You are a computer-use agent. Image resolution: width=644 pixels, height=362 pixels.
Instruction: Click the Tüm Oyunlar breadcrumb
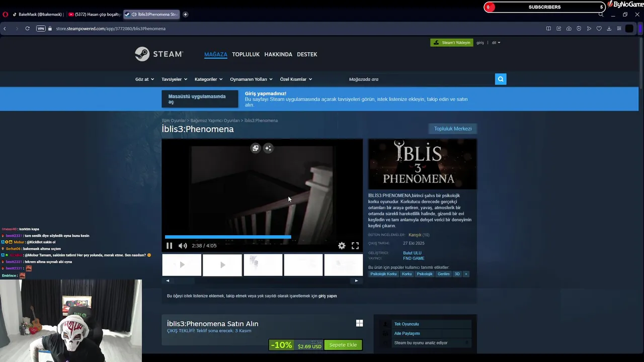174,121
